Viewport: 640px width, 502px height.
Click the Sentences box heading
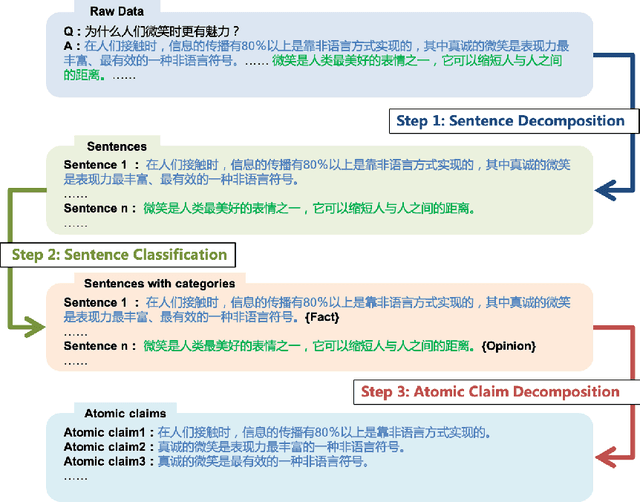117,147
